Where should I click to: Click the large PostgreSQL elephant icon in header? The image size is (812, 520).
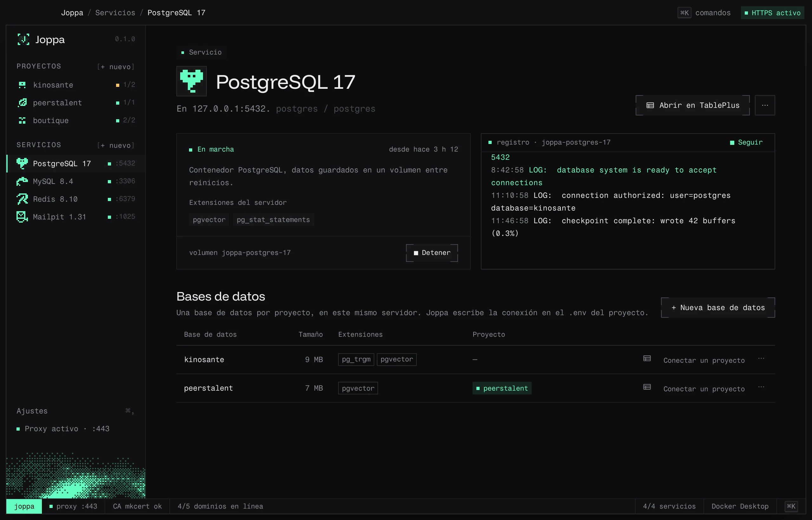(192, 81)
